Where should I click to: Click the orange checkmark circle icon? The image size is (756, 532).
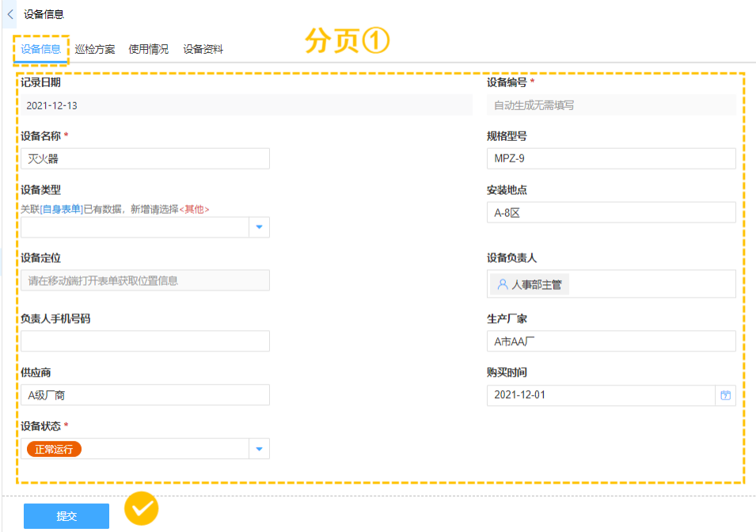point(142,509)
